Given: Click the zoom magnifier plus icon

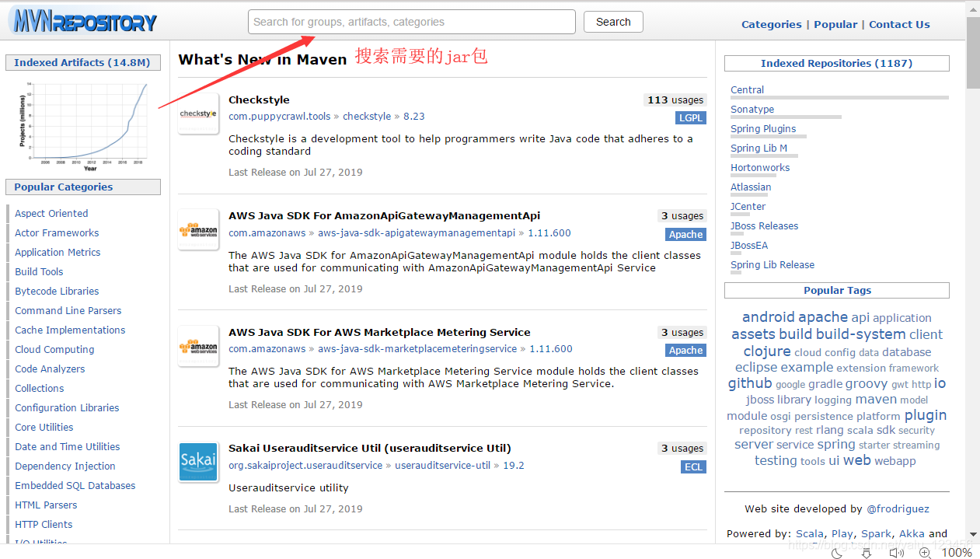Looking at the screenshot, I should click(925, 552).
